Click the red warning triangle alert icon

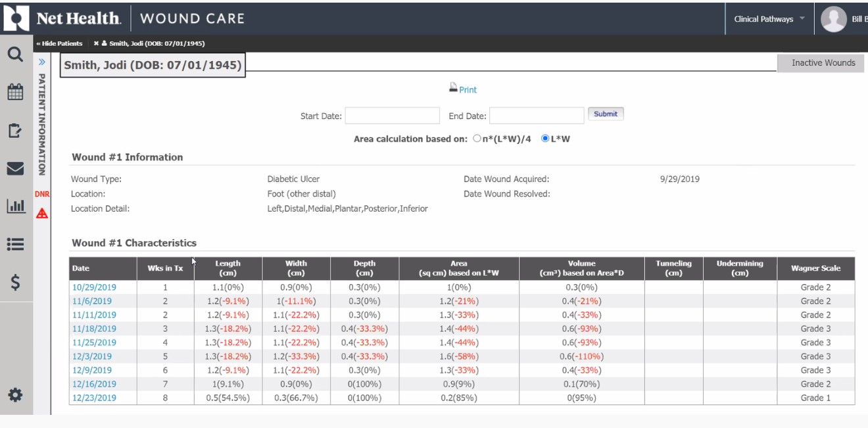pos(42,213)
